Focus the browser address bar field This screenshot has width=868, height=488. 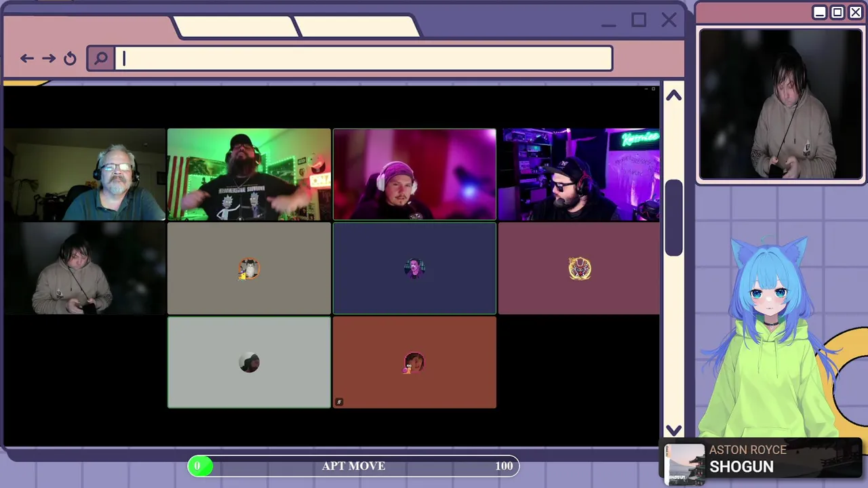click(364, 59)
